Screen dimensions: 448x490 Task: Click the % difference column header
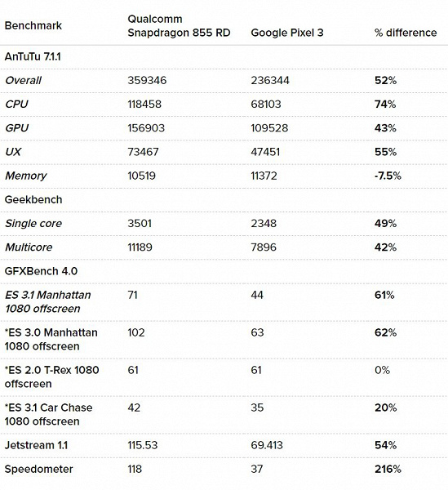406,33
